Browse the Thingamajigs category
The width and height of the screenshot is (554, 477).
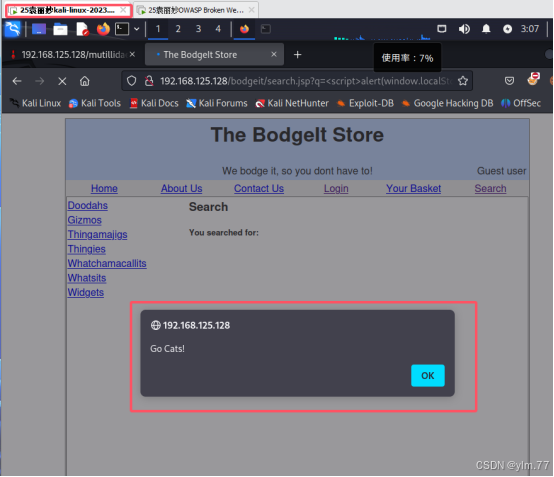[98, 235]
